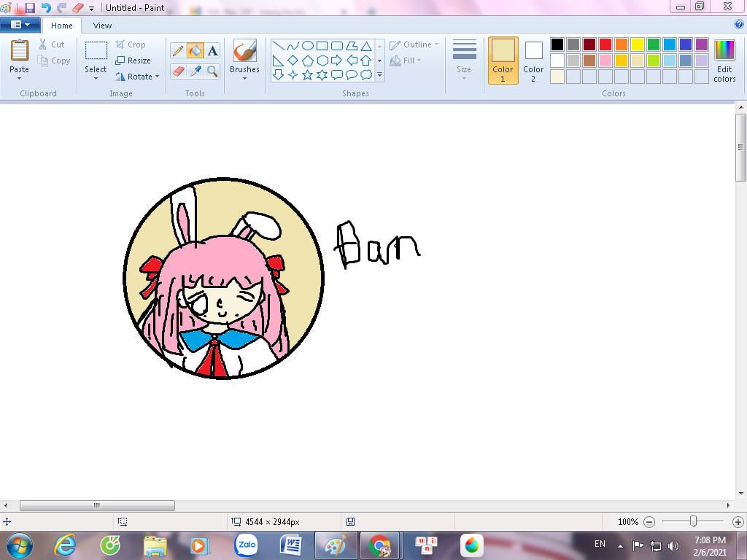
Task: Pick the yellow color swatch
Action: point(638,44)
